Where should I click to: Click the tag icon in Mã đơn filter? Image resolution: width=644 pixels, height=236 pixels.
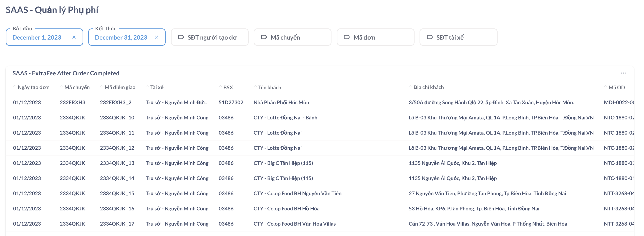tap(347, 37)
